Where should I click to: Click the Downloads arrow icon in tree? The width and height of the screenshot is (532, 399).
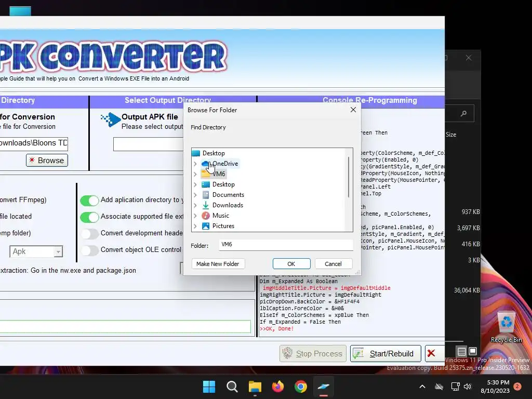pyautogui.click(x=206, y=205)
